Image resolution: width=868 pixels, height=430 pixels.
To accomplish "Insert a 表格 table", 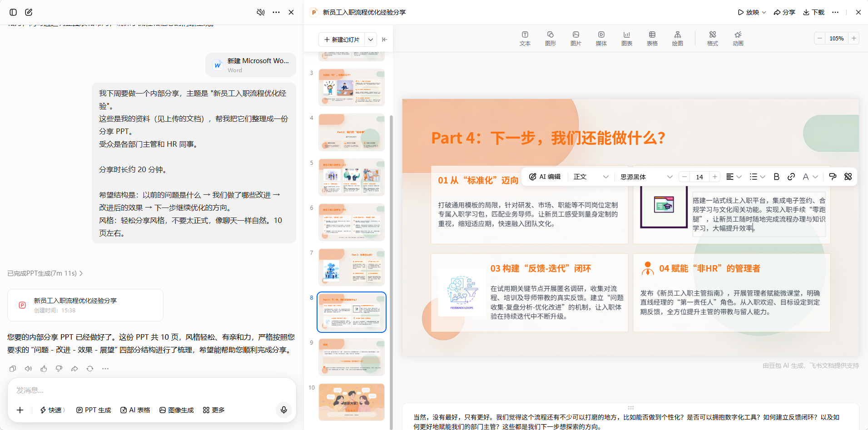I will point(652,39).
